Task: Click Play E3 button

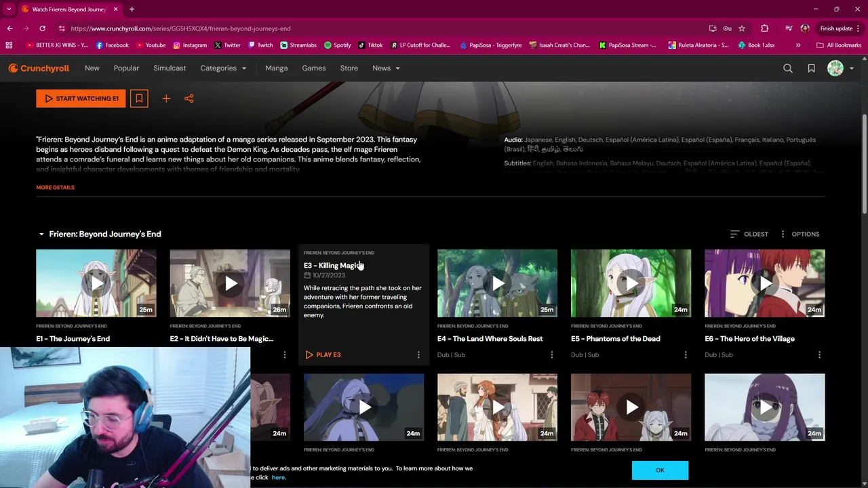Action: pos(323,354)
